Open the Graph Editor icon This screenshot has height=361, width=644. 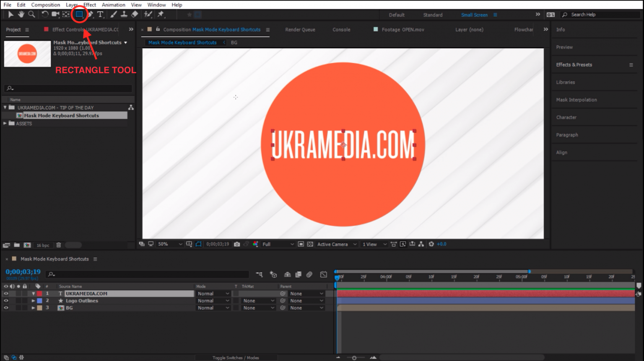tap(324, 275)
